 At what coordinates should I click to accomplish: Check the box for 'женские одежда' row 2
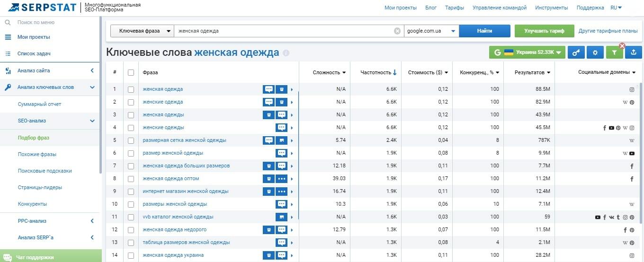[x=131, y=102]
